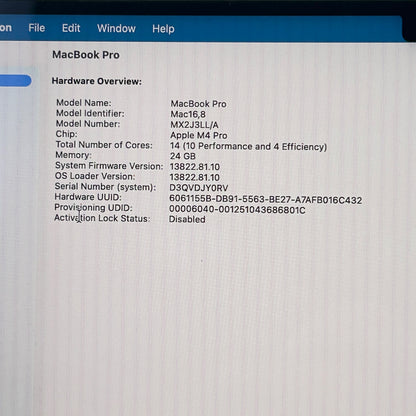
Task: Click the System Firmware Version value
Action: pos(195,167)
